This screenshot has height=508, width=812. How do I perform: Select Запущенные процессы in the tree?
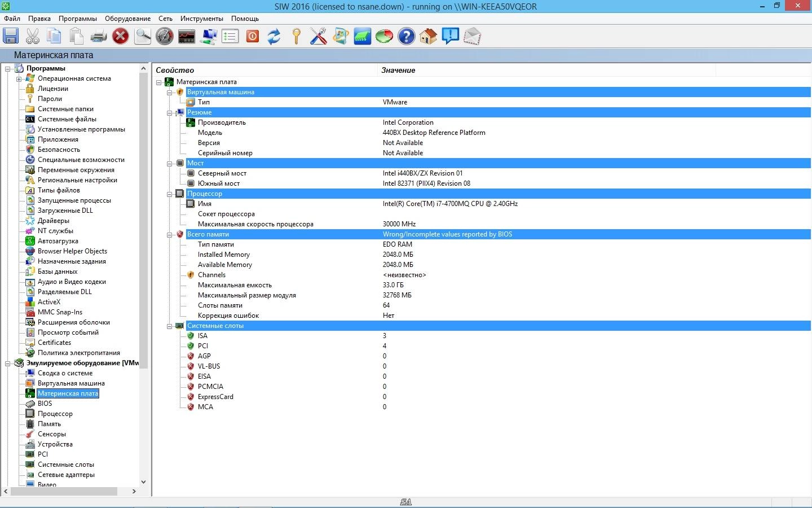click(74, 200)
